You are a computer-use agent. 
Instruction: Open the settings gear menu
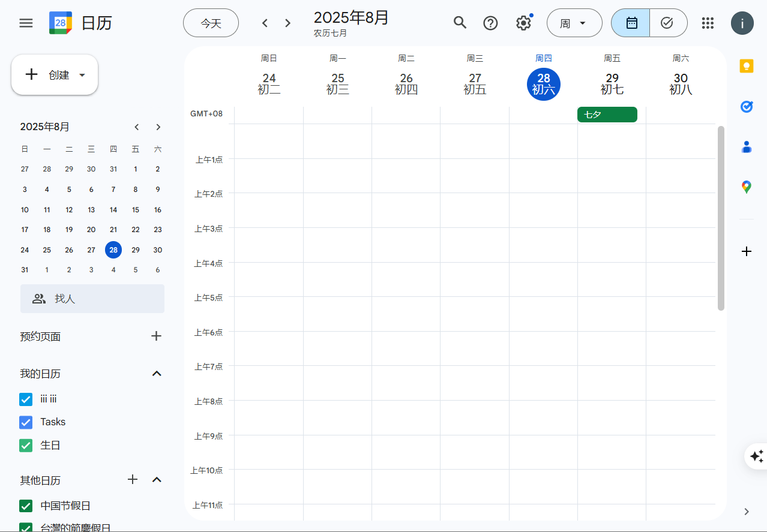pyautogui.click(x=523, y=23)
